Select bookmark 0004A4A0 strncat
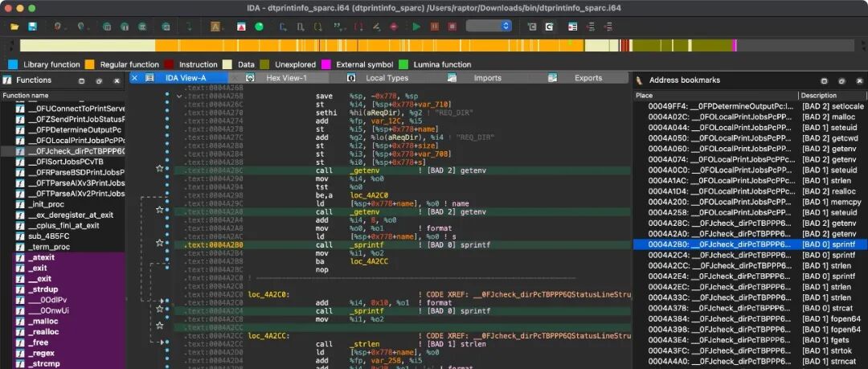868x369 pixels. coord(750,361)
